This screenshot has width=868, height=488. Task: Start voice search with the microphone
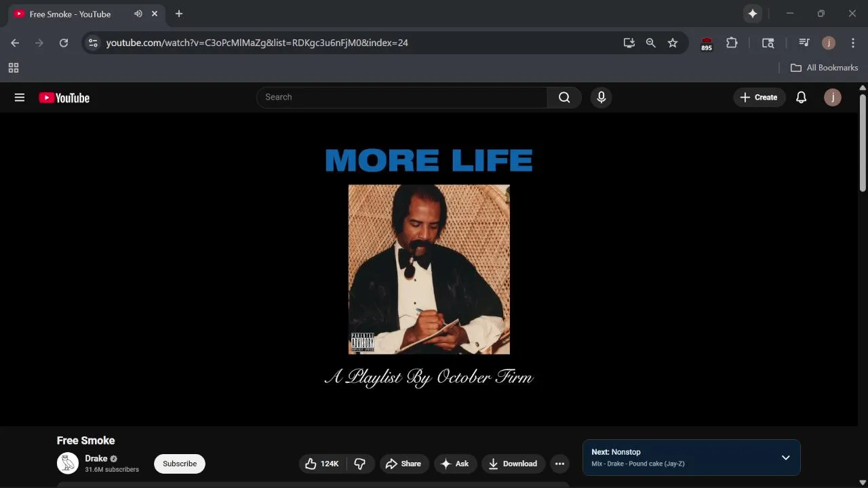click(601, 98)
